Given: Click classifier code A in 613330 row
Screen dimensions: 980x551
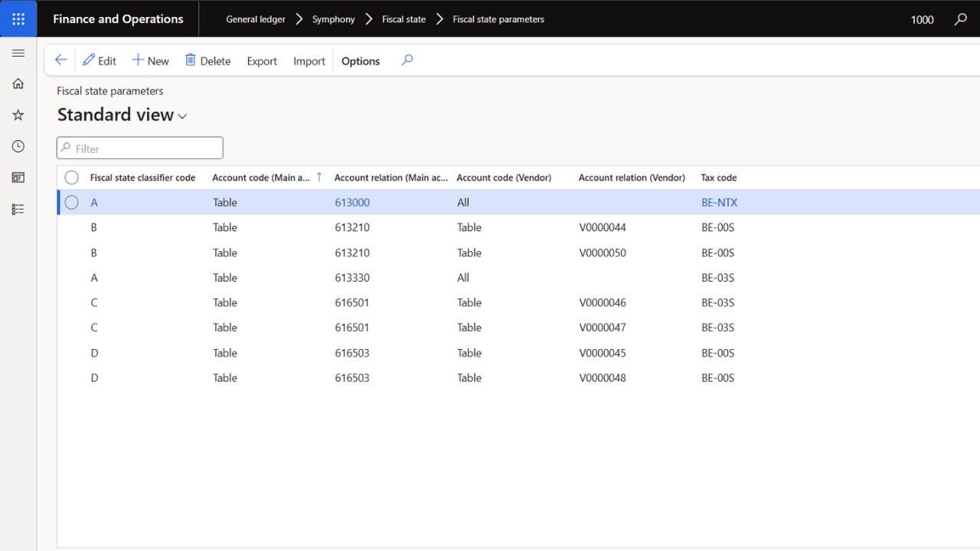Looking at the screenshot, I should pyautogui.click(x=94, y=278).
